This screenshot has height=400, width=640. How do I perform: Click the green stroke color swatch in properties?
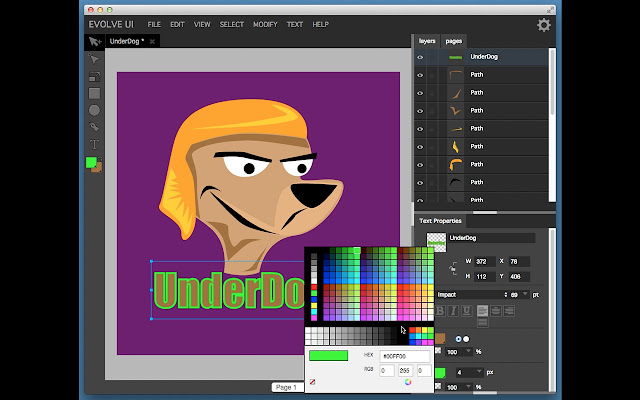[x=440, y=373]
